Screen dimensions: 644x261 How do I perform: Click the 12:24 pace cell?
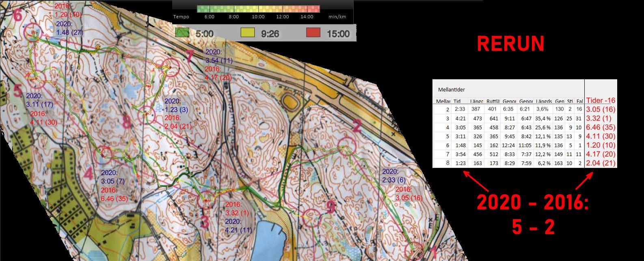[x=508, y=145]
